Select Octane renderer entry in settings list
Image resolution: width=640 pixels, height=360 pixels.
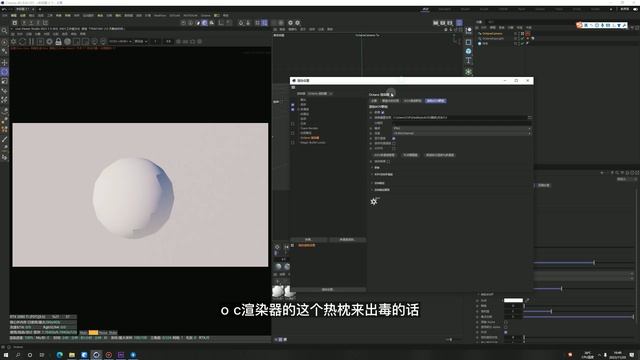[310, 138]
